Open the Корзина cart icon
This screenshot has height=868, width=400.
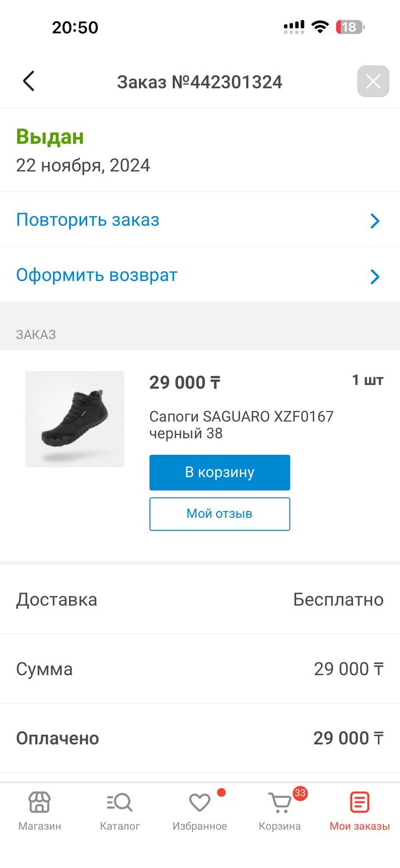279,803
